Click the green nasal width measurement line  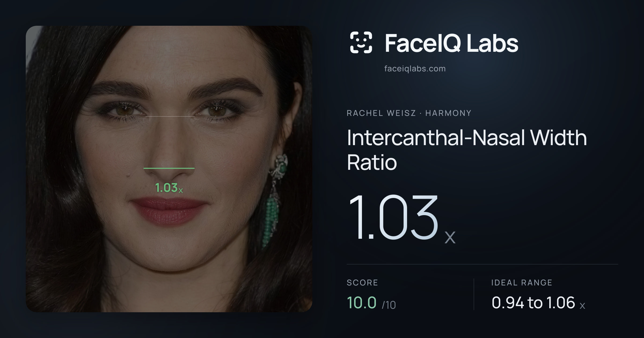tap(169, 168)
